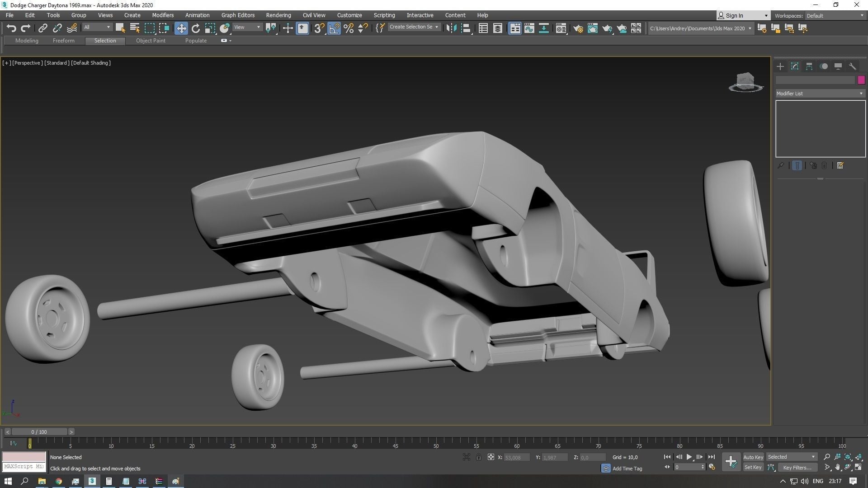Click the Key Filters button
Image resolution: width=868 pixels, height=488 pixels.
click(x=797, y=468)
